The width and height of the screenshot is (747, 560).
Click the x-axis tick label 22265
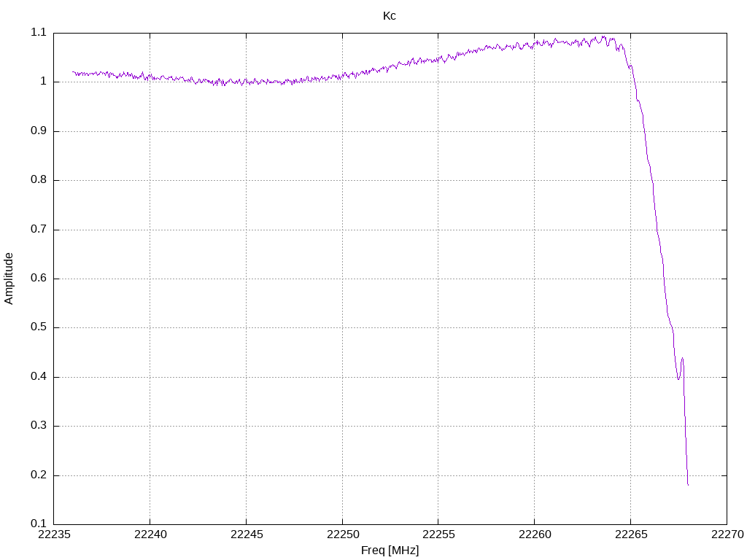click(x=631, y=534)
